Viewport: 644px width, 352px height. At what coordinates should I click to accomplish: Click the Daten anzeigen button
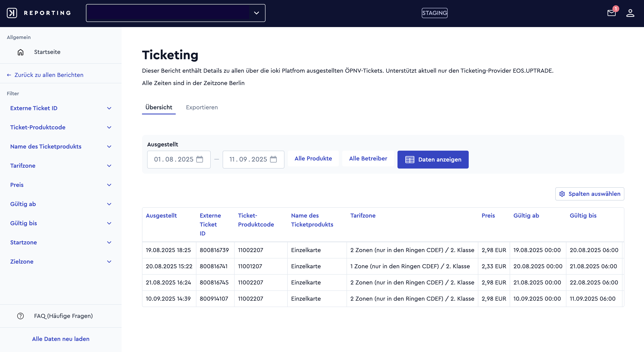click(433, 159)
